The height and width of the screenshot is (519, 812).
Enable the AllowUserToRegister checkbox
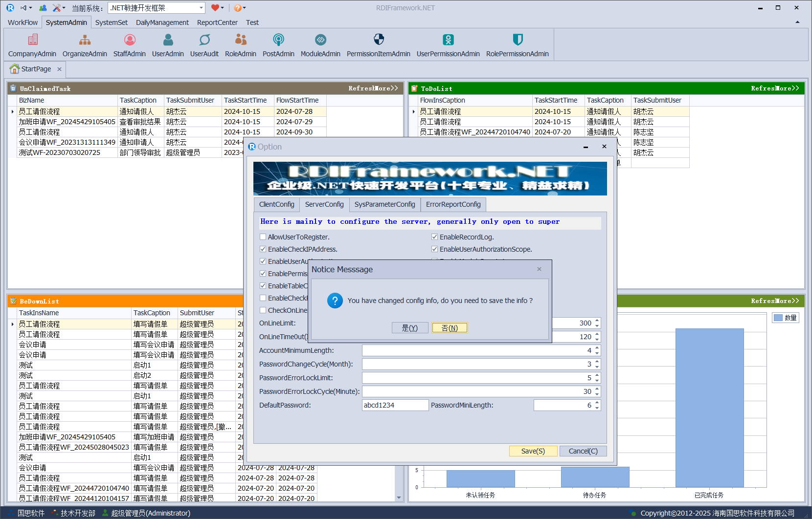click(x=263, y=237)
